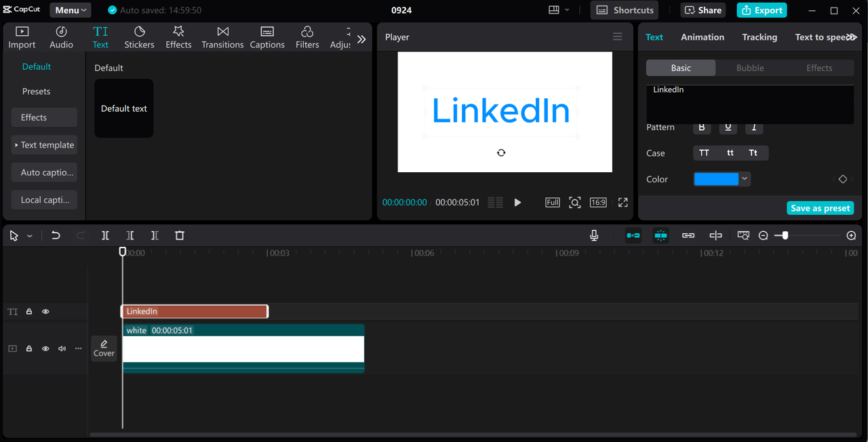Open the Transitions tab

(x=222, y=38)
